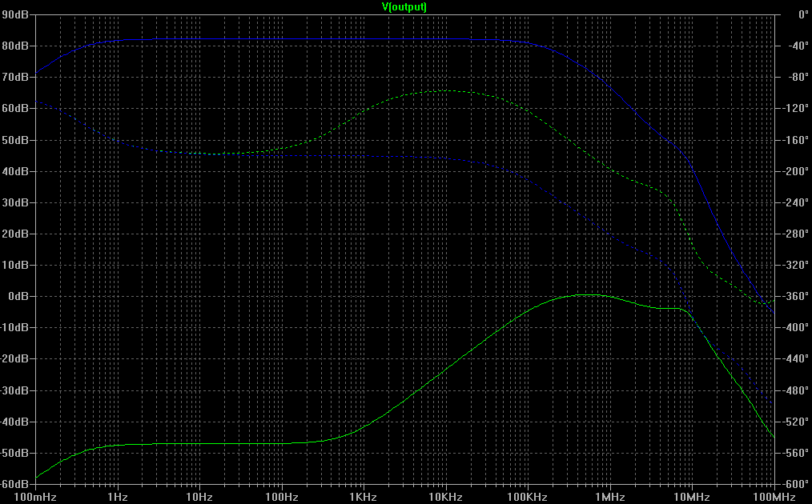812x504 pixels.
Task: Click the -160° phase axis label
Action: 795,140
